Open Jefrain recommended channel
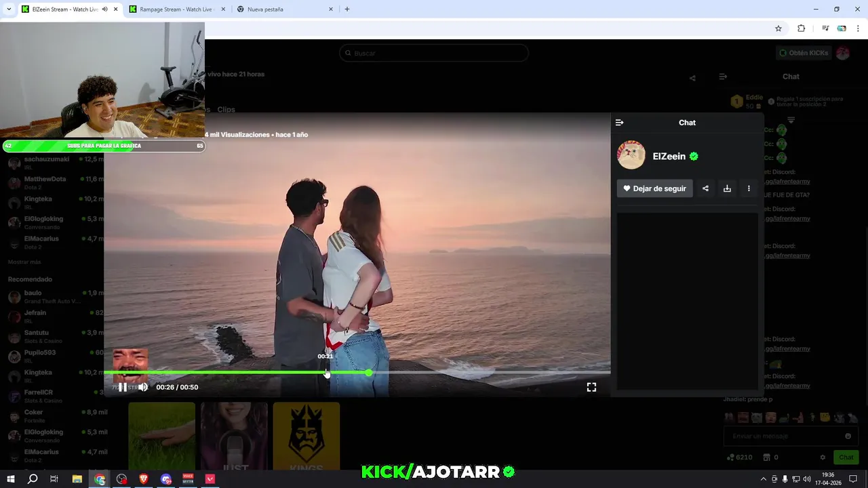The height and width of the screenshot is (488, 868). tap(54, 316)
